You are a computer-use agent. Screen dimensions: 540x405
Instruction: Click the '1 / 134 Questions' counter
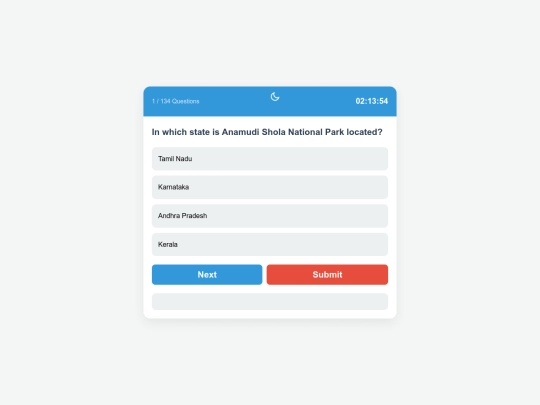click(x=176, y=101)
